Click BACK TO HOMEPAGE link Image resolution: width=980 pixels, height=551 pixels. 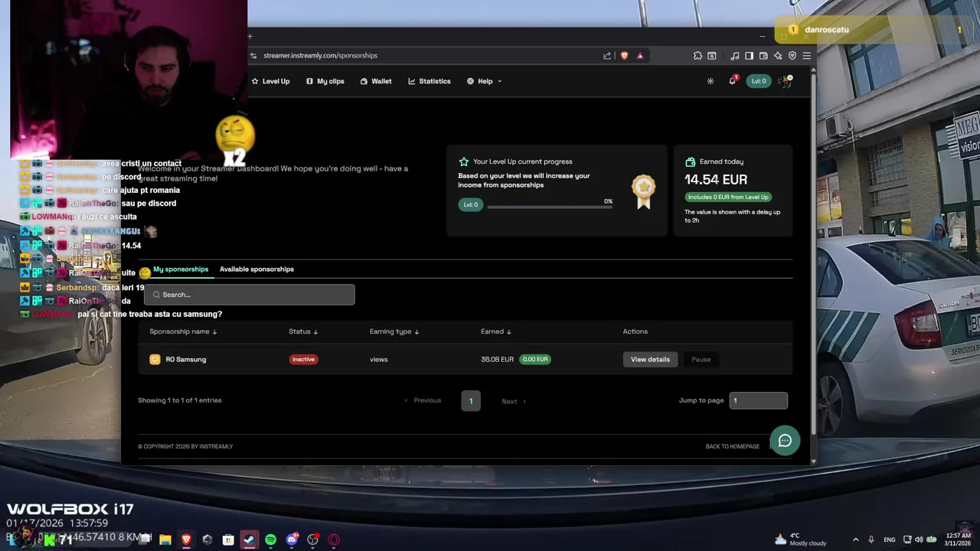pyautogui.click(x=733, y=447)
